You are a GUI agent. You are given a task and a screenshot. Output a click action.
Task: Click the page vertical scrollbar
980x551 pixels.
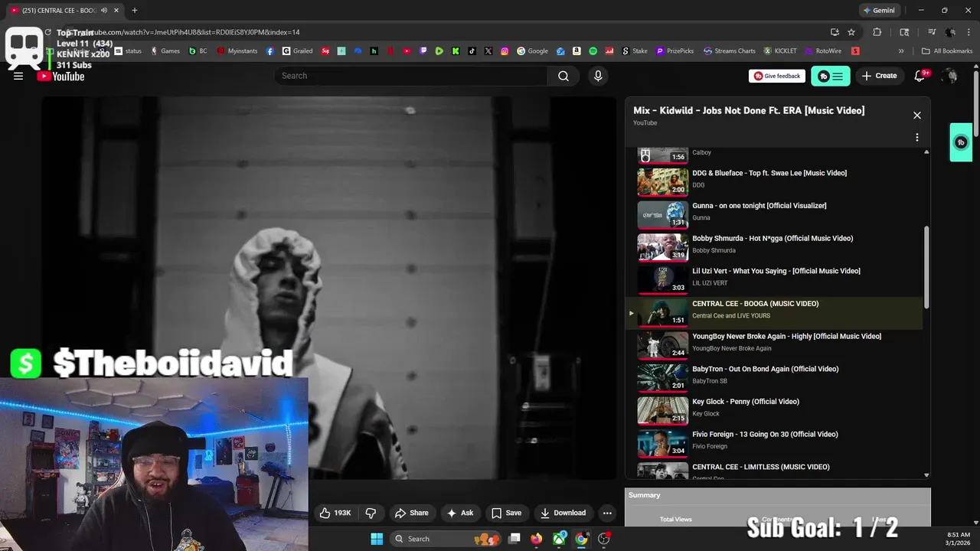click(975, 103)
